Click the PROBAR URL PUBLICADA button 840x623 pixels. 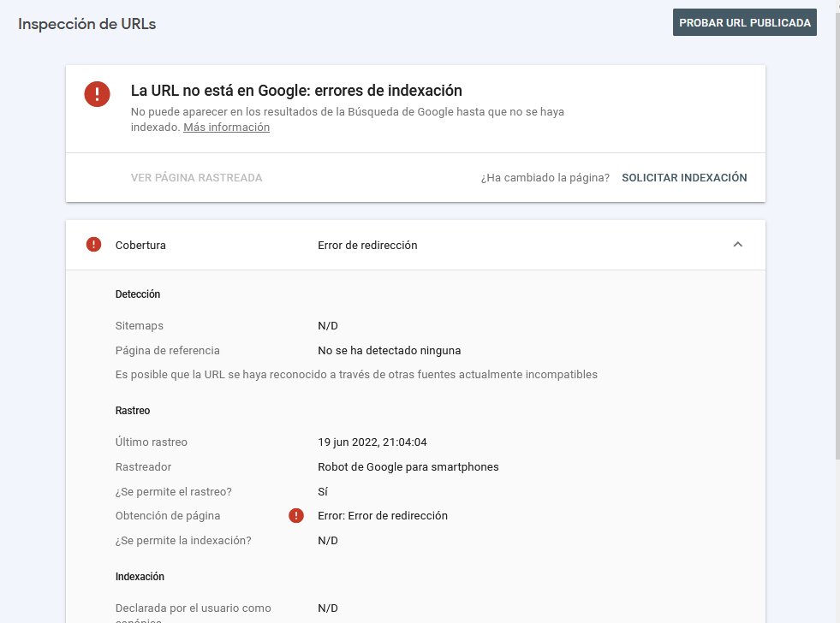pos(745,22)
